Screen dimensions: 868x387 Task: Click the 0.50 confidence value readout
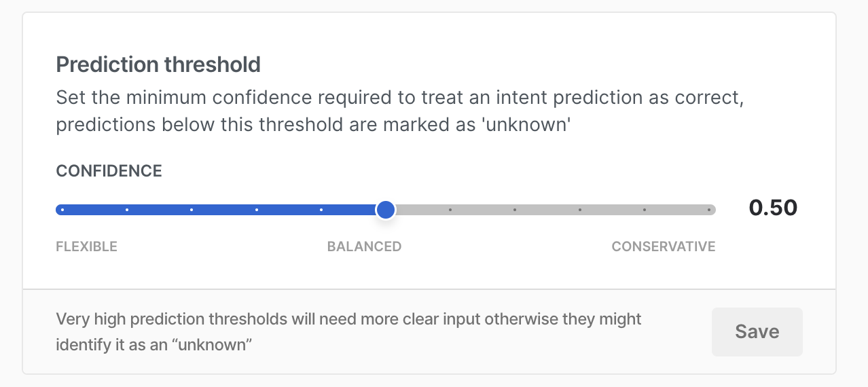click(773, 208)
